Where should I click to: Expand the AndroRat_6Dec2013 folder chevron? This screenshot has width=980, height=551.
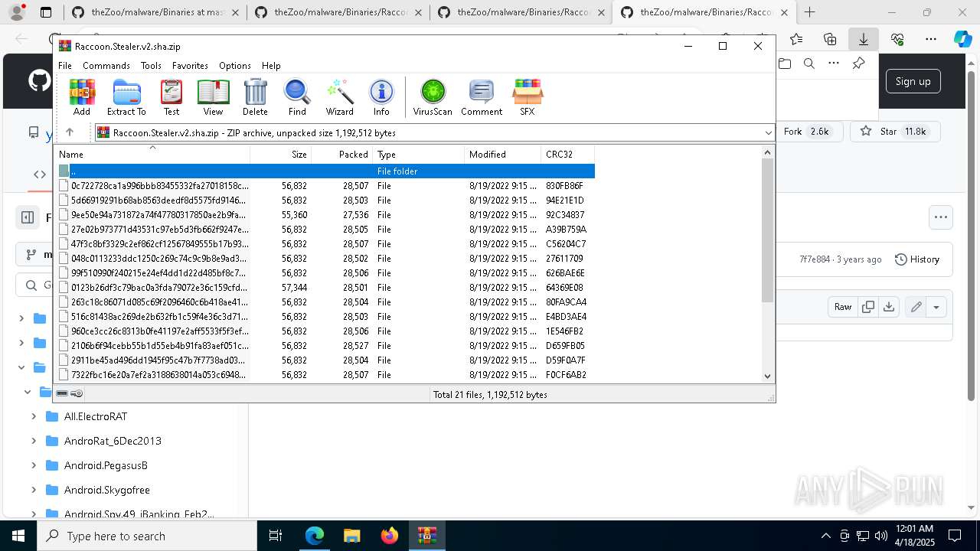[x=34, y=441]
